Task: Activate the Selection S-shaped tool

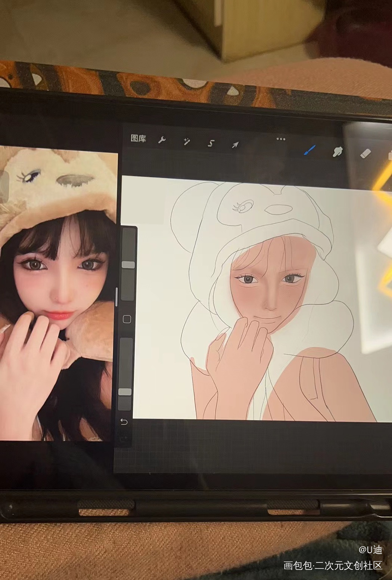Action: coord(211,143)
